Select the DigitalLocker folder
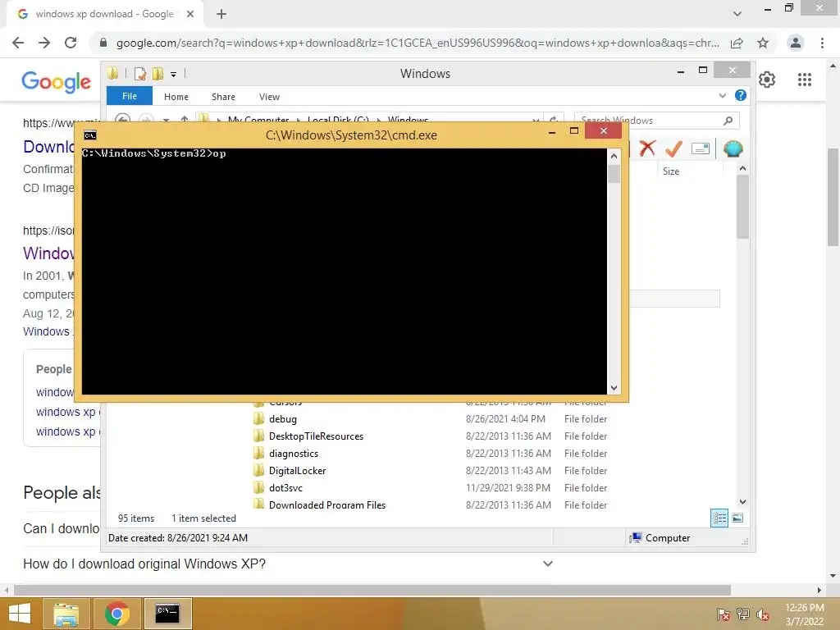840x630 pixels. pyautogui.click(x=297, y=470)
